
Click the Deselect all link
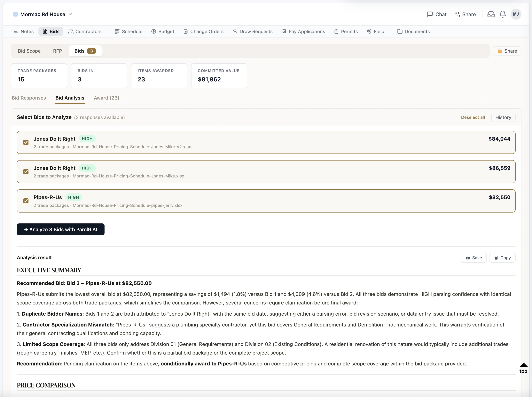point(473,117)
